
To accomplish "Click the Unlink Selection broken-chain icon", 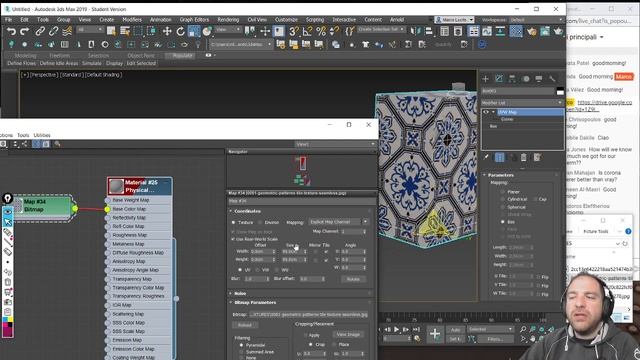I will tap(53, 31).
